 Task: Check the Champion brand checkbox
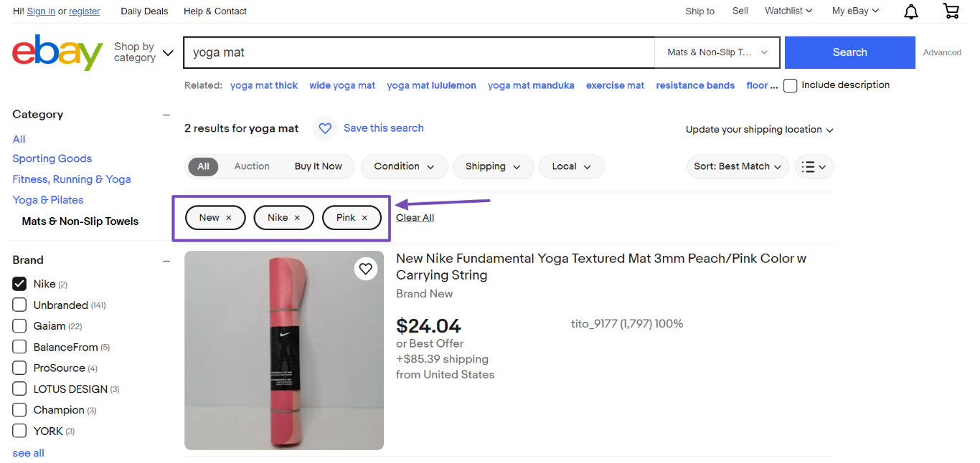tap(19, 410)
